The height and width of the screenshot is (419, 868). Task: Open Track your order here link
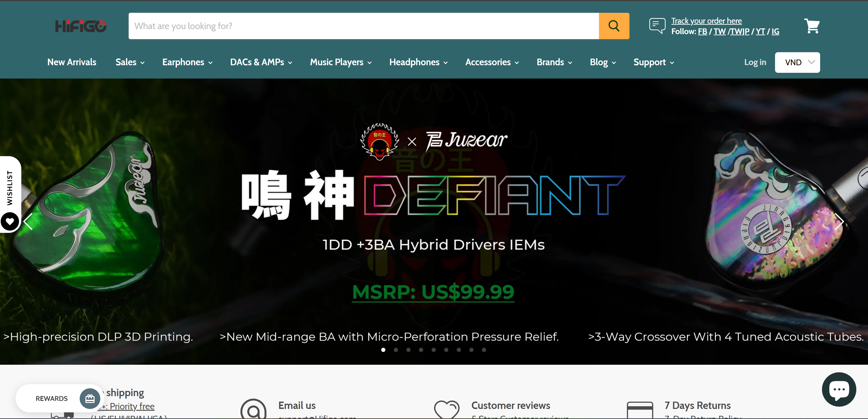pos(706,21)
